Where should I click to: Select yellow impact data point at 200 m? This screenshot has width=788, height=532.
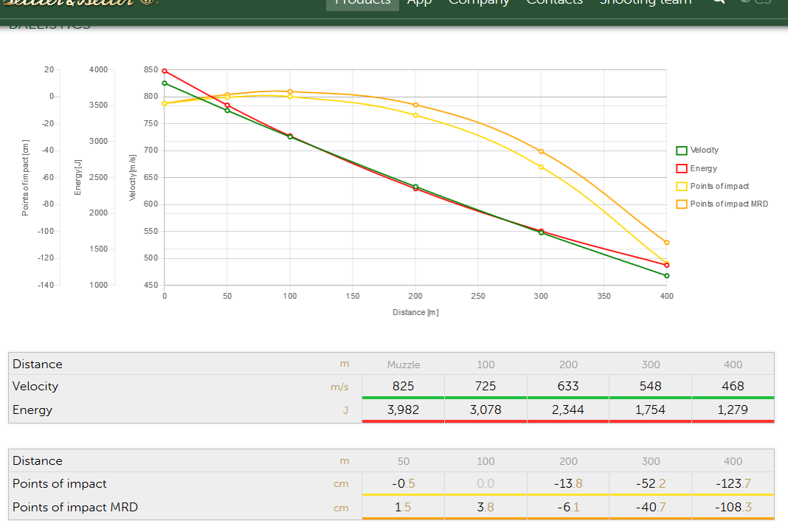click(x=415, y=115)
